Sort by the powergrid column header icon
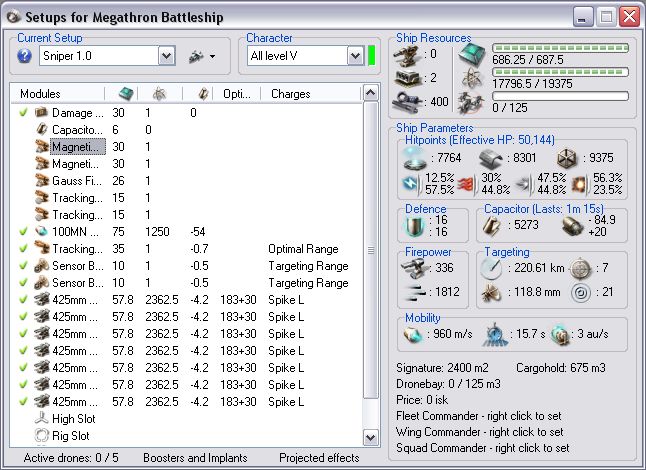Viewport: 646px width, 470px height. tap(159, 94)
